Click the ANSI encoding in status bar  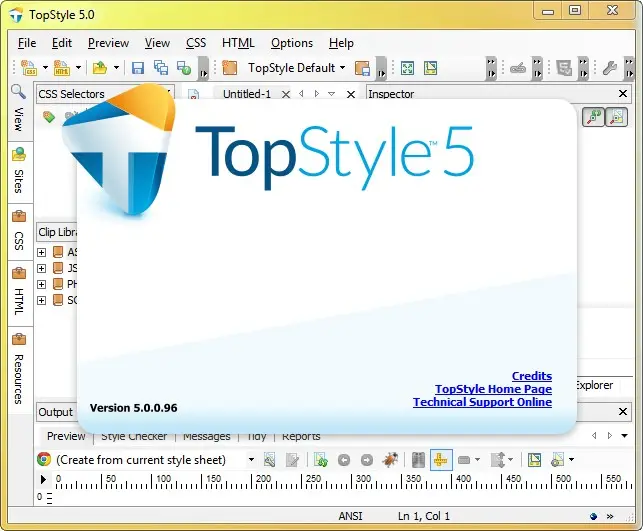tap(350, 516)
